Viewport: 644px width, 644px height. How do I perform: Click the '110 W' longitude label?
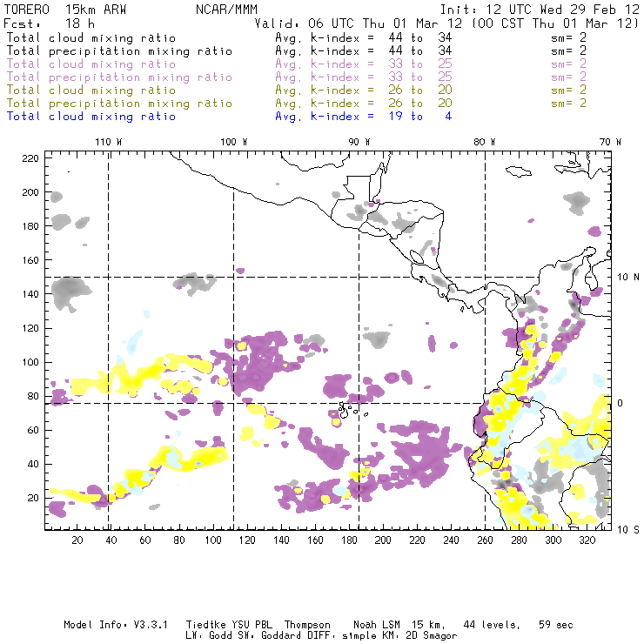[109, 142]
